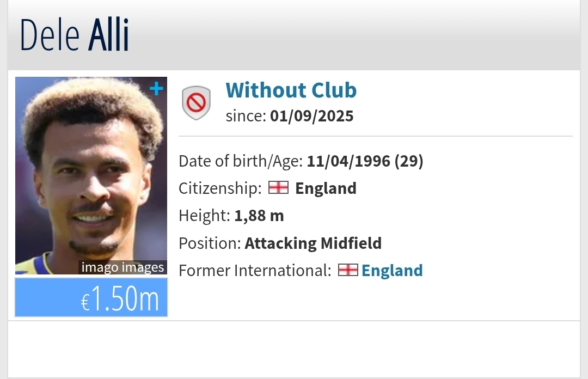
Task: Click the Without Club shield icon
Action: pos(196,102)
